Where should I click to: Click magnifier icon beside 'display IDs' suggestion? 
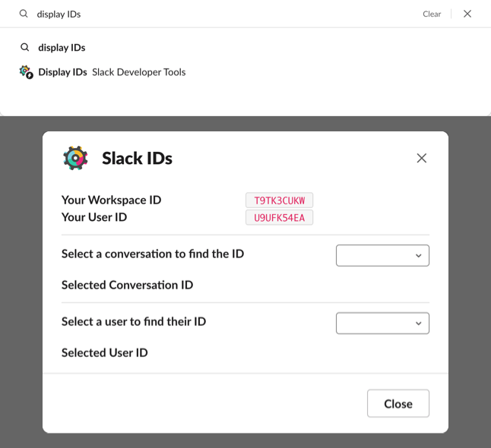point(25,47)
